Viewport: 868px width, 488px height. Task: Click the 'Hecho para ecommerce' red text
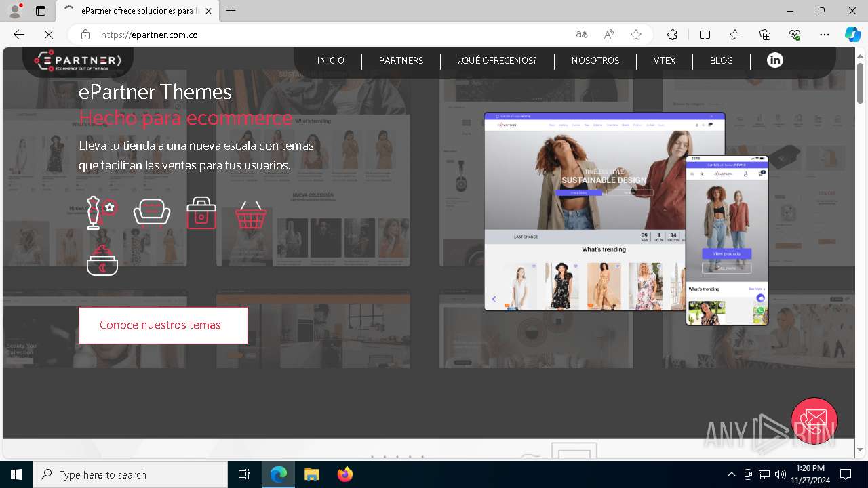(186, 117)
